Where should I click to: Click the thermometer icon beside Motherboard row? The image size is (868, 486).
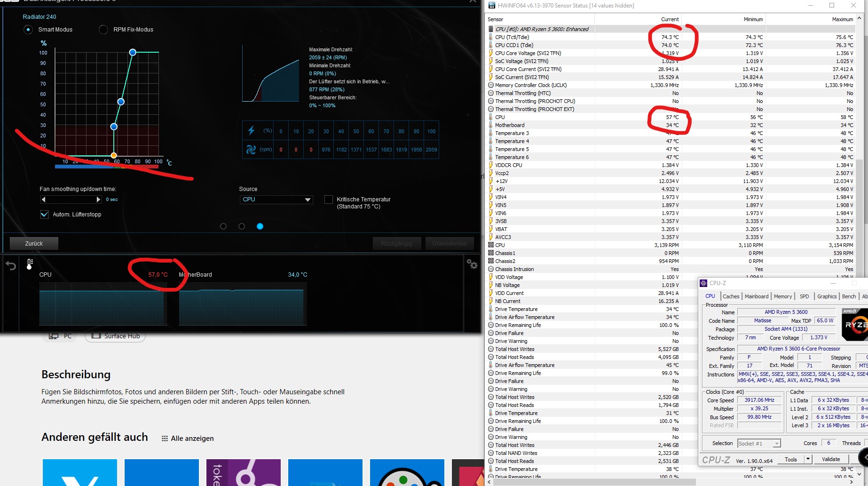click(x=491, y=125)
